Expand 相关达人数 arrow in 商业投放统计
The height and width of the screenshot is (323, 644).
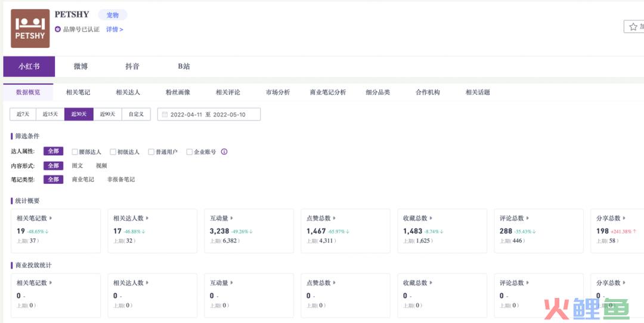tap(147, 283)
